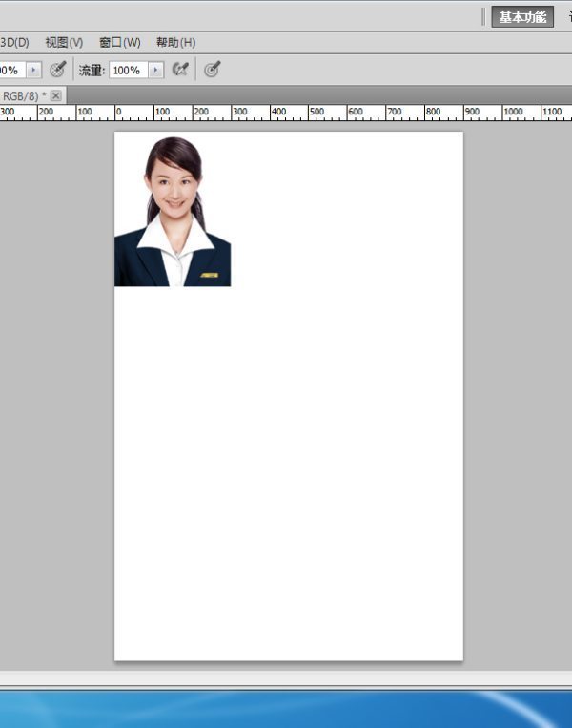This screenshot has height=728, width=572.
Task: Click the 流量 scrubby slider label
Action: point(91,70)
